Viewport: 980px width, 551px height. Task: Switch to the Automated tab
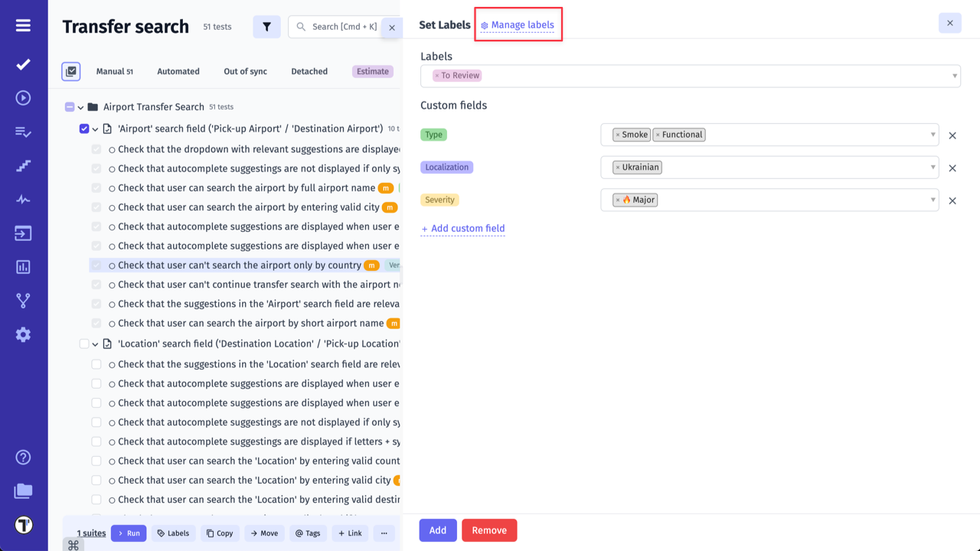click(178, 71)
